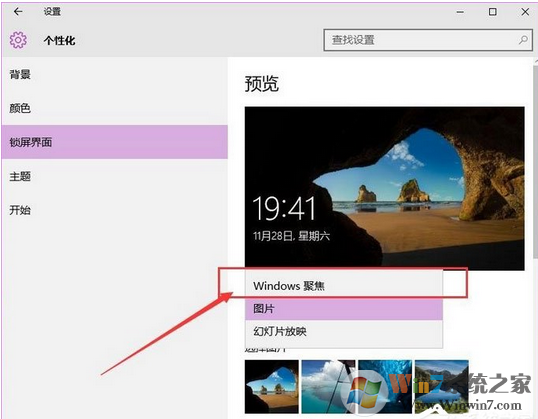The height and width of the screenshot is (419, 538).
Task: Select the cave beach thumbnail picture
Action: click(x=271, y=386)
